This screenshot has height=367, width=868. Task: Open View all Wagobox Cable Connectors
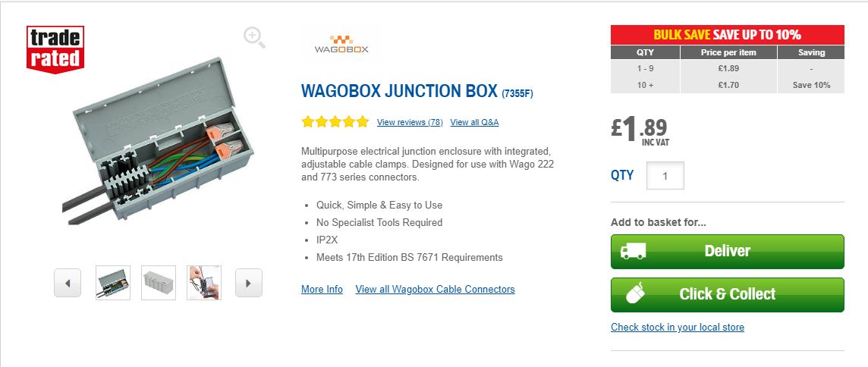click(435, 290)
